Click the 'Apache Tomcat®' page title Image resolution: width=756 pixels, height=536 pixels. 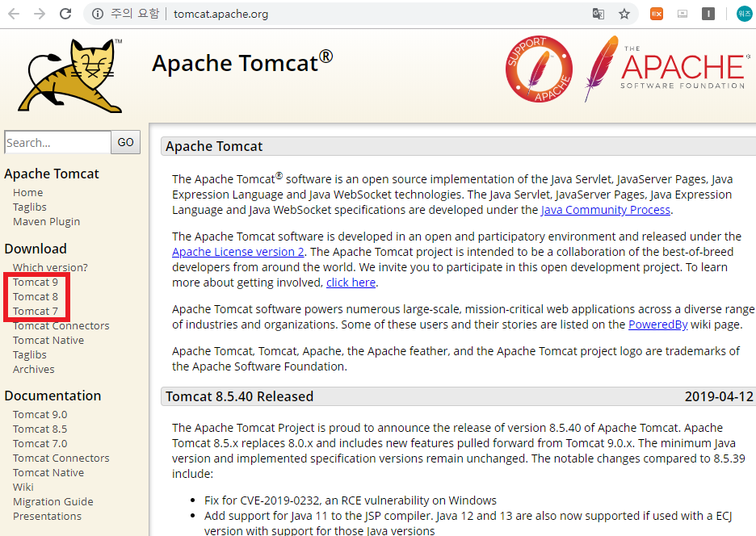point(242,61)
